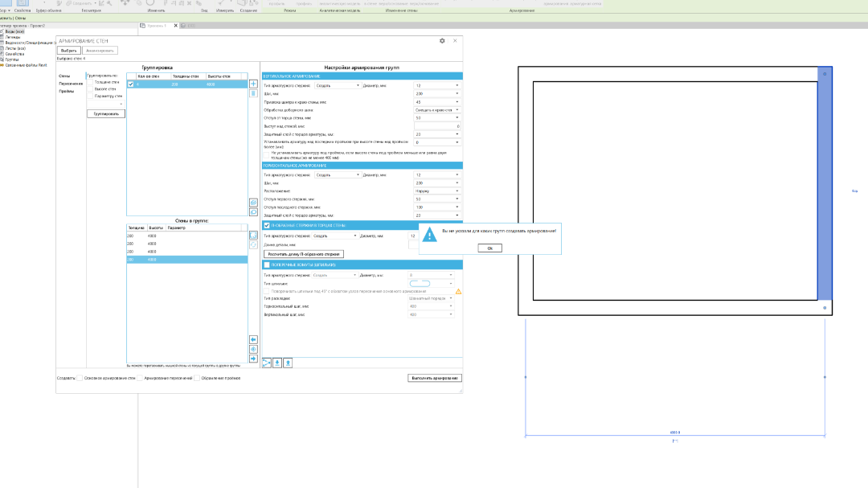Image resolution: width=868 pixels, height=488 pixels.
Task: Select 'Семейства' in the project browser
Action: click(15, 55)
